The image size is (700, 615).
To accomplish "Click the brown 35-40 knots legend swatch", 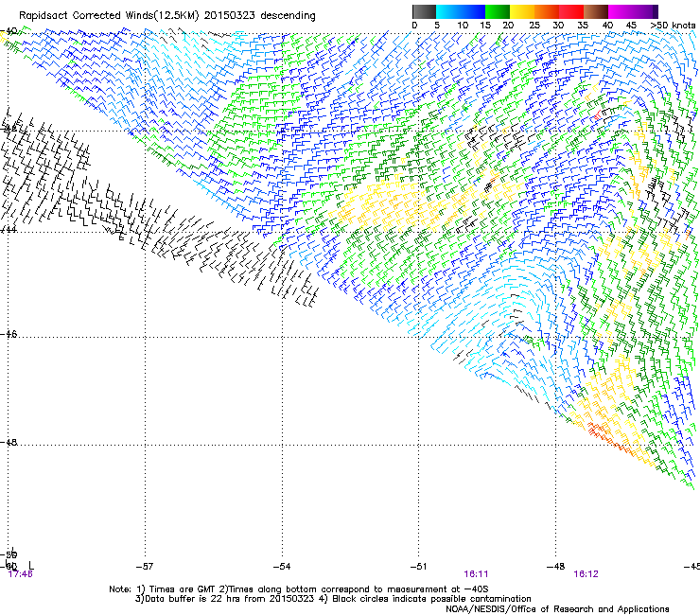I will coord(596,11).
